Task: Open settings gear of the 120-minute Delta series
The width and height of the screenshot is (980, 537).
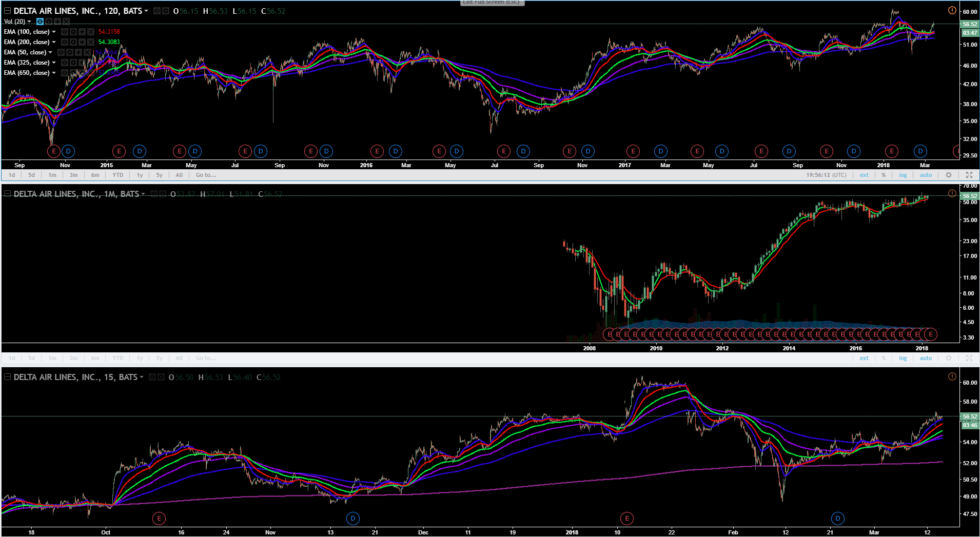Action: tap(166, 11)
